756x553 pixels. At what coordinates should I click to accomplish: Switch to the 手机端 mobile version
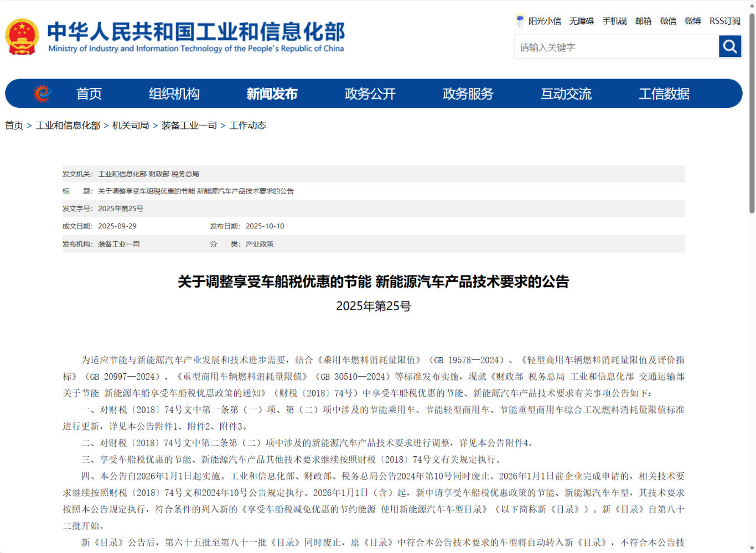(614, 20)
